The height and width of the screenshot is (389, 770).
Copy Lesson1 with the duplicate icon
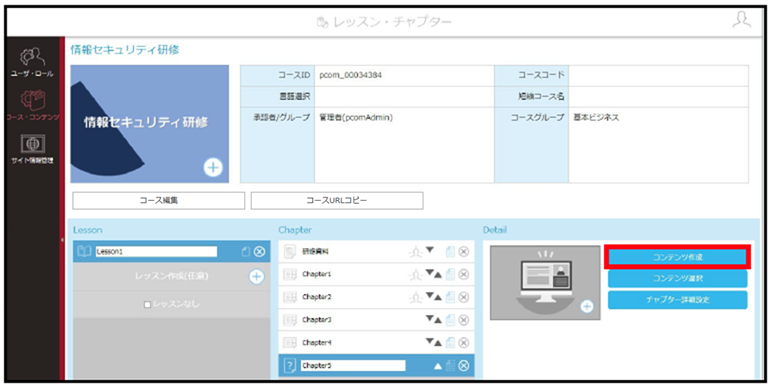246,252
